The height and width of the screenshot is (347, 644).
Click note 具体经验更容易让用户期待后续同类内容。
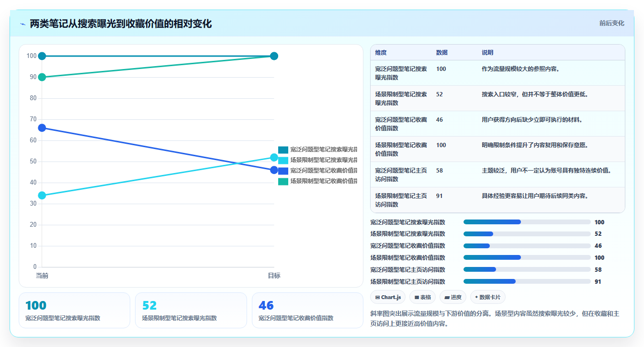click(535, 196)
